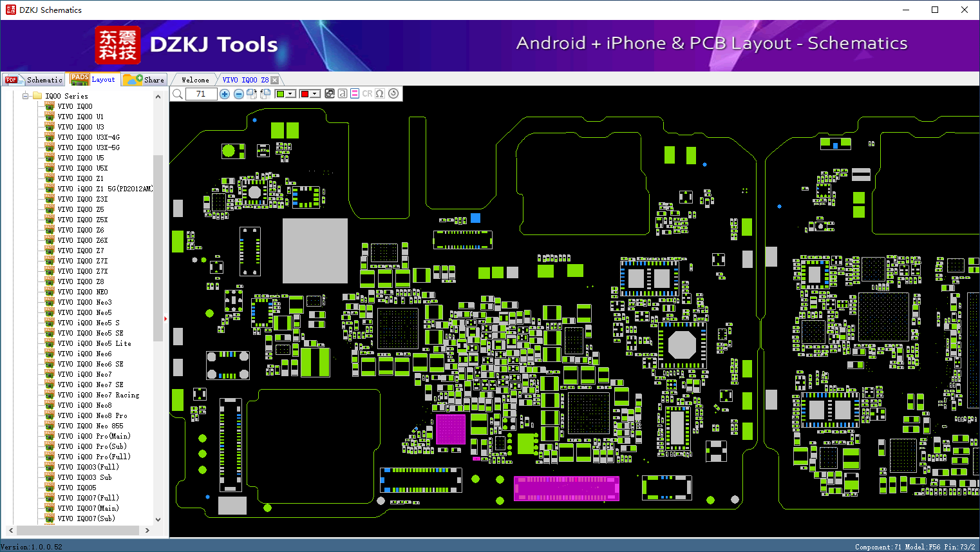This screenshot has width=980, height=552.
Task: Click the app icon in the title bar
Action: [10, 10]
